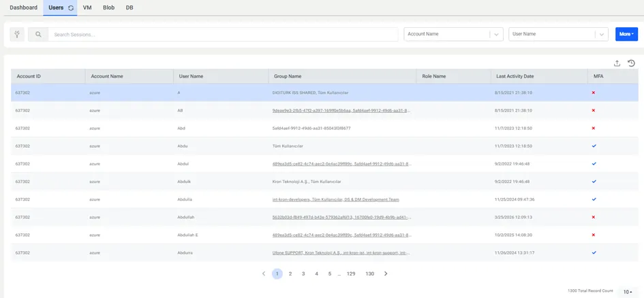Open group link starting 5632b03d for Abdullah
644x298 pixels.
[x=341, y=217]
